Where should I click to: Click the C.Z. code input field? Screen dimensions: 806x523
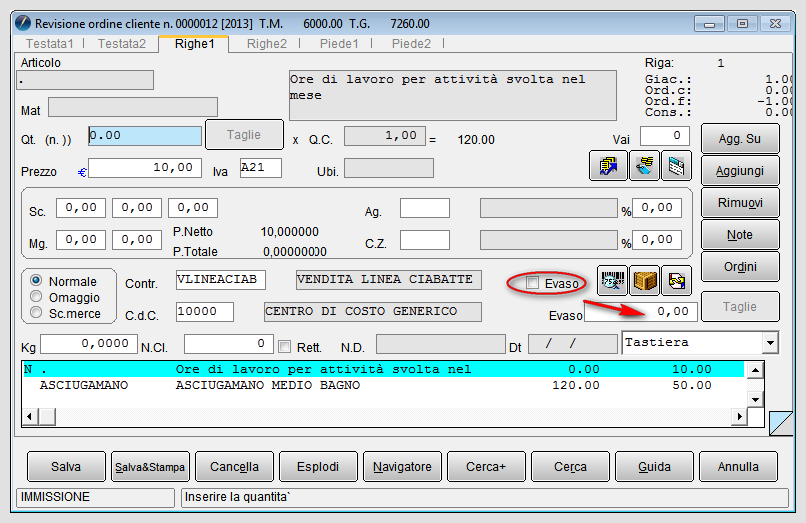[425, 240]
